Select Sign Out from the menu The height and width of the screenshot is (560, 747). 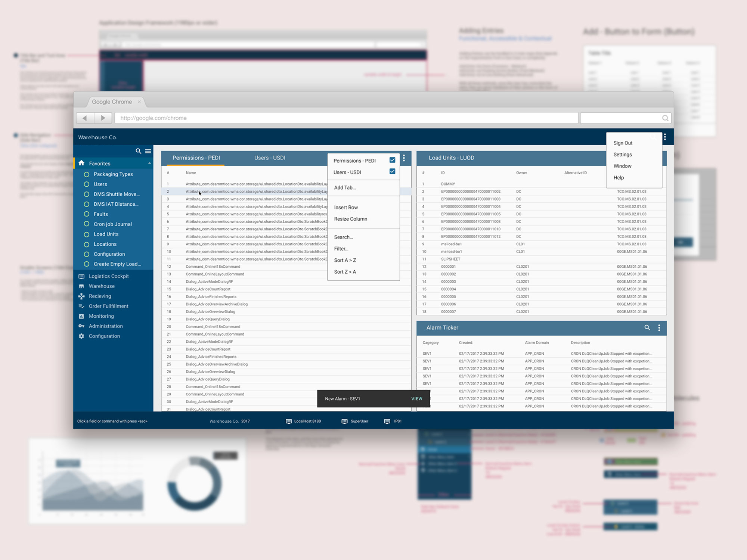pyautogui.click(x=623, y=143)
